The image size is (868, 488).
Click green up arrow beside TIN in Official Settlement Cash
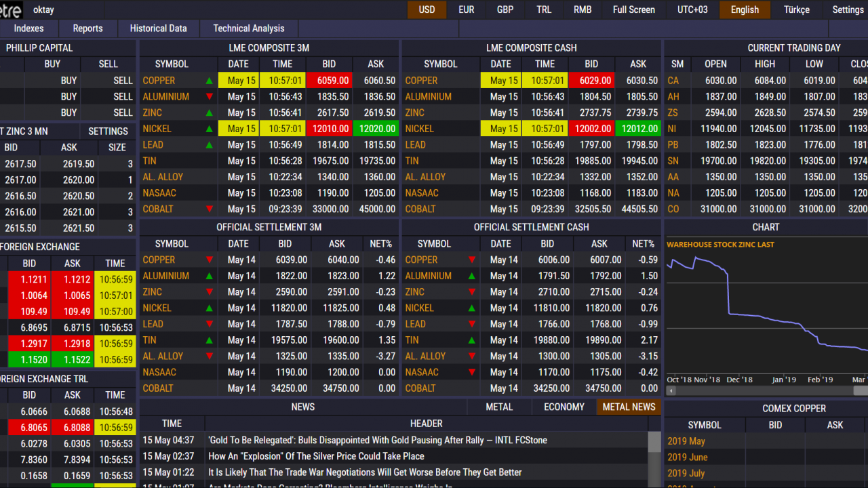472,340
